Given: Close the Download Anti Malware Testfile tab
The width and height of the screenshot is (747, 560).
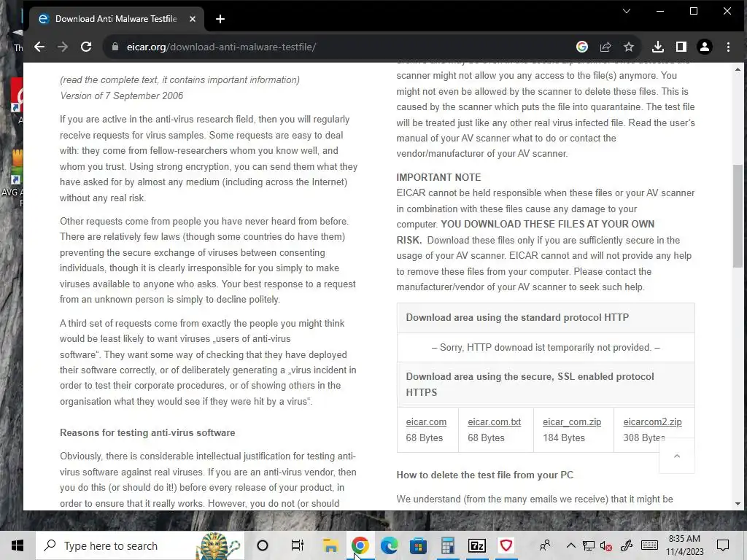Looking at the screenshot, I should (x=193, y=19).
